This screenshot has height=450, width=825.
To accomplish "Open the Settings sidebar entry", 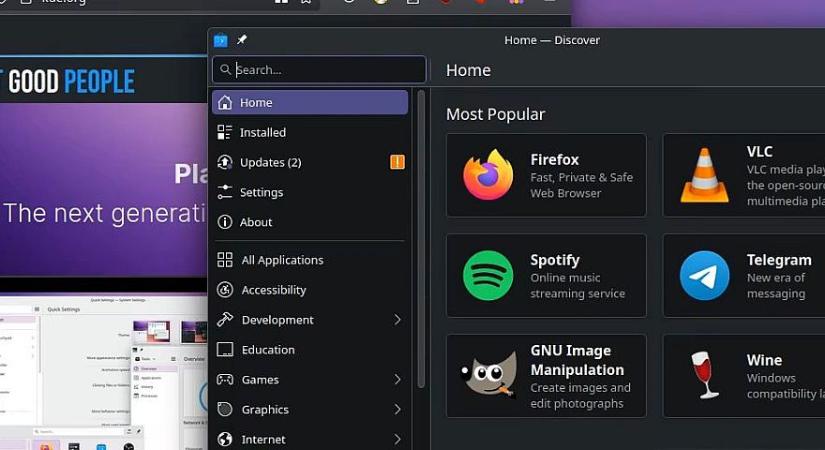I will click(310, 192).
